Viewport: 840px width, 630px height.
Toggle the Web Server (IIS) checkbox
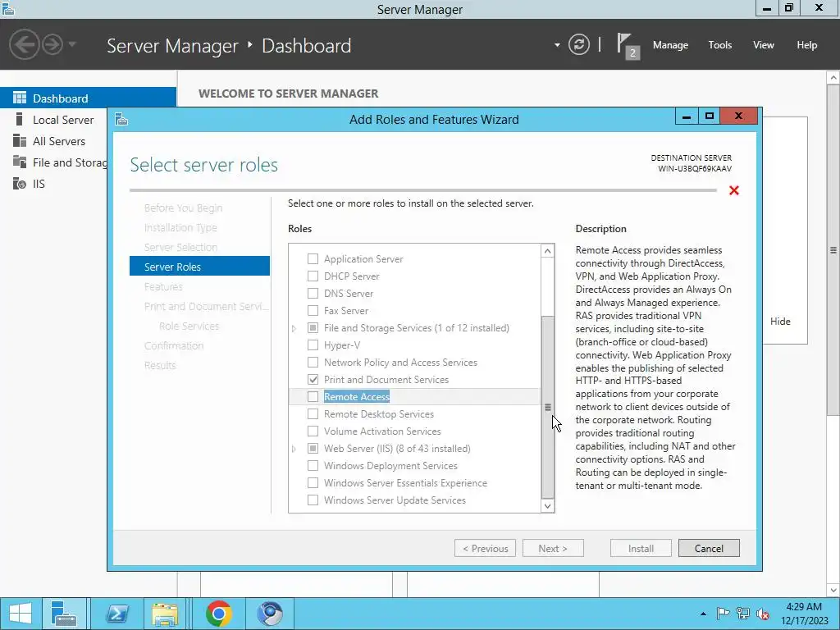click(313, 448)
